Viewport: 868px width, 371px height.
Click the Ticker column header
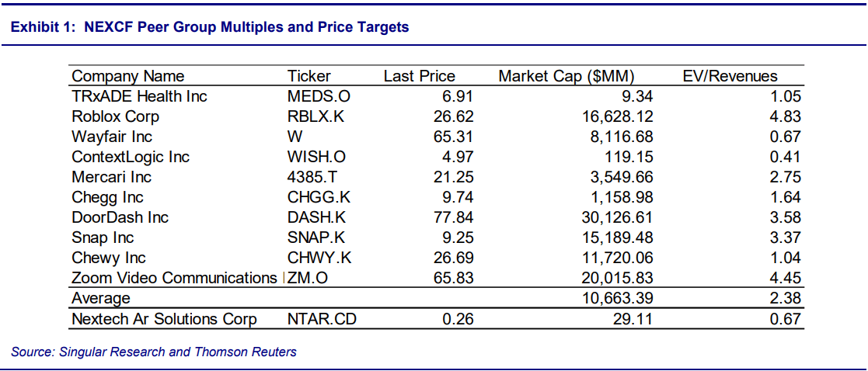click(309, 76)
